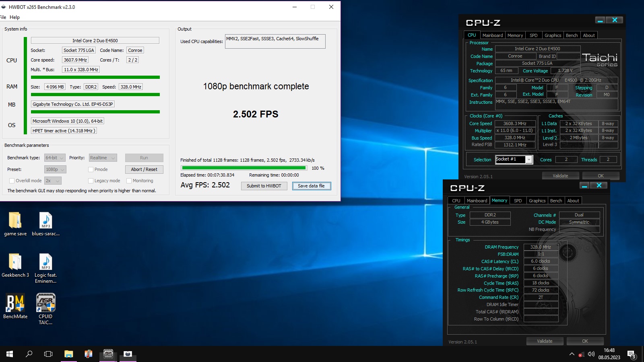Open taskbar Search magnifier
Viewport: 644px width, 362px height.
coord(29,354)
